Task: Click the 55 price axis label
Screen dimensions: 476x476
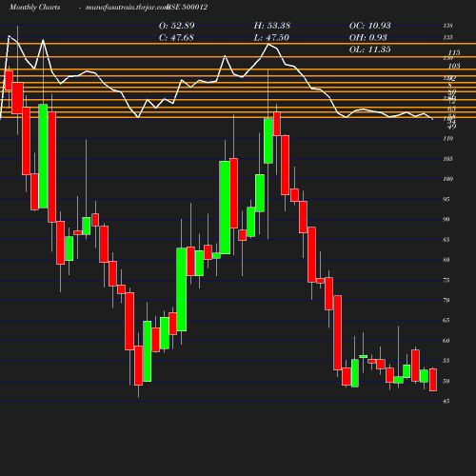Action: click(x=446, y=361)
